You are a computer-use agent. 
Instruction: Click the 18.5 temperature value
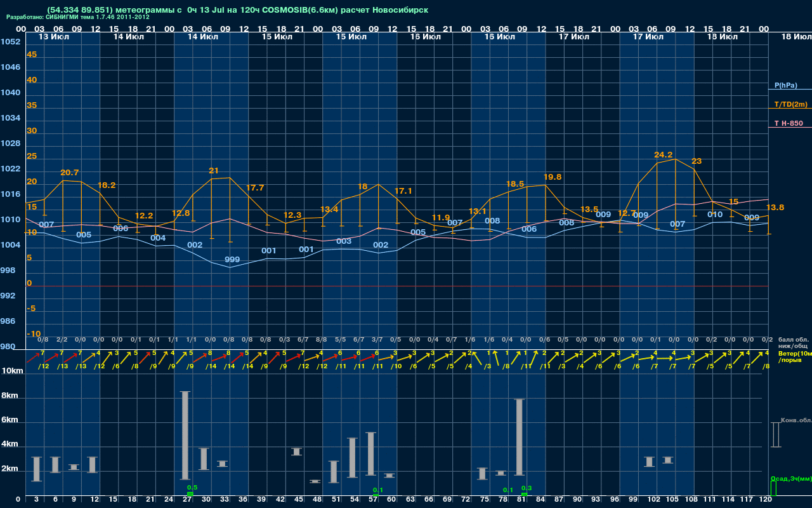click(x=515, y=184)
